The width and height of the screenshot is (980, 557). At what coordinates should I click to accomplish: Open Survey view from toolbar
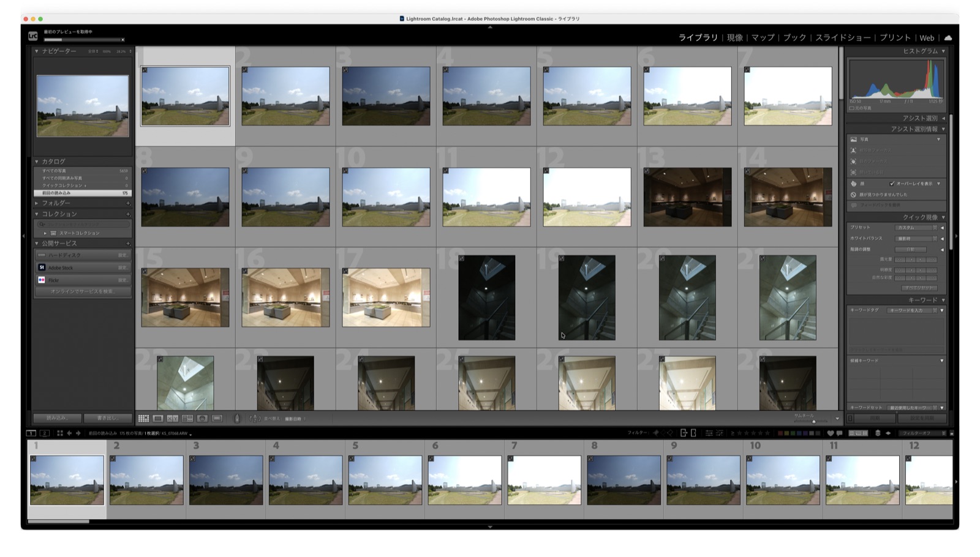[187, 418]
